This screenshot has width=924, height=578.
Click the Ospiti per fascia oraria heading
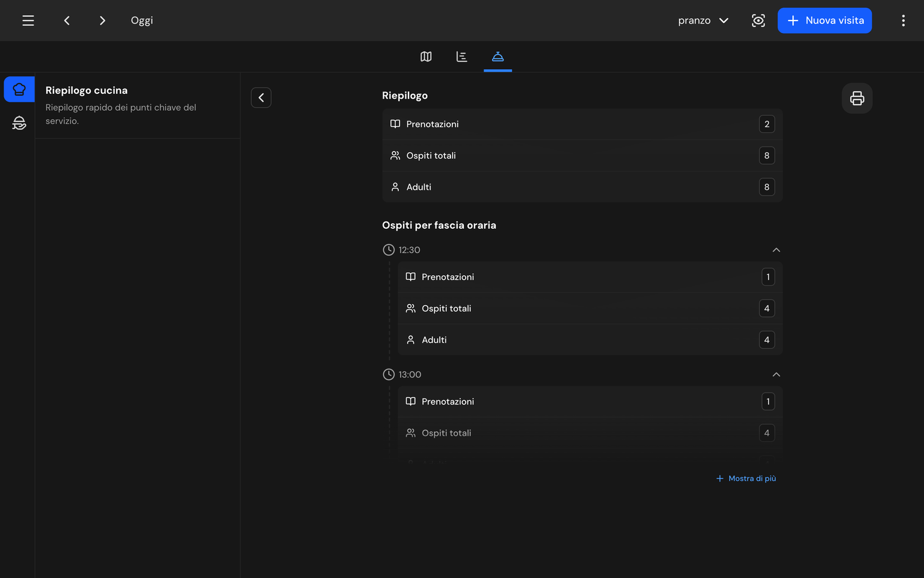(439, 225)
